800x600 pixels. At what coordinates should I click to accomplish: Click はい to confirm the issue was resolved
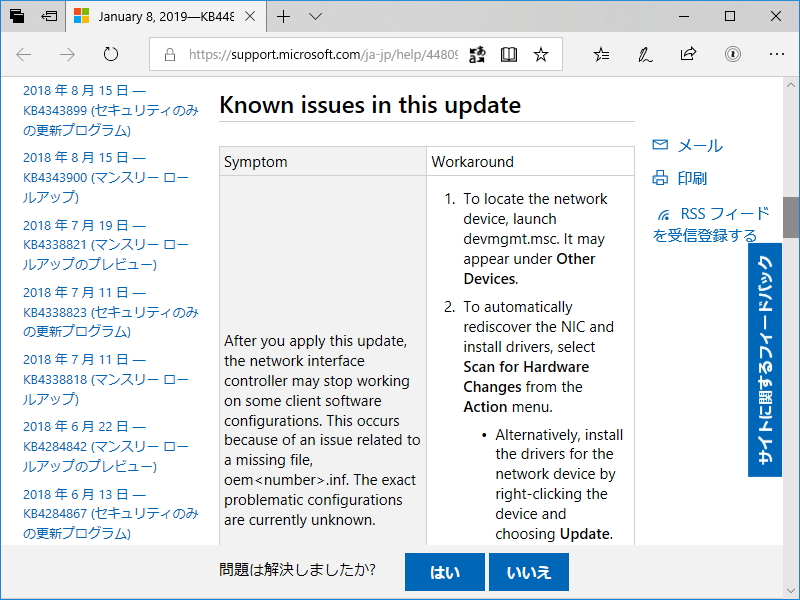click(444, 572)
